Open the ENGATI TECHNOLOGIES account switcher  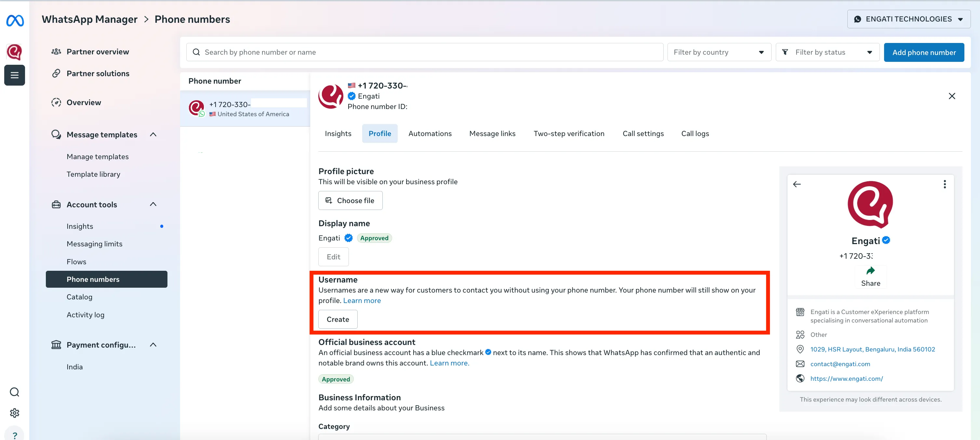point(908,19)
